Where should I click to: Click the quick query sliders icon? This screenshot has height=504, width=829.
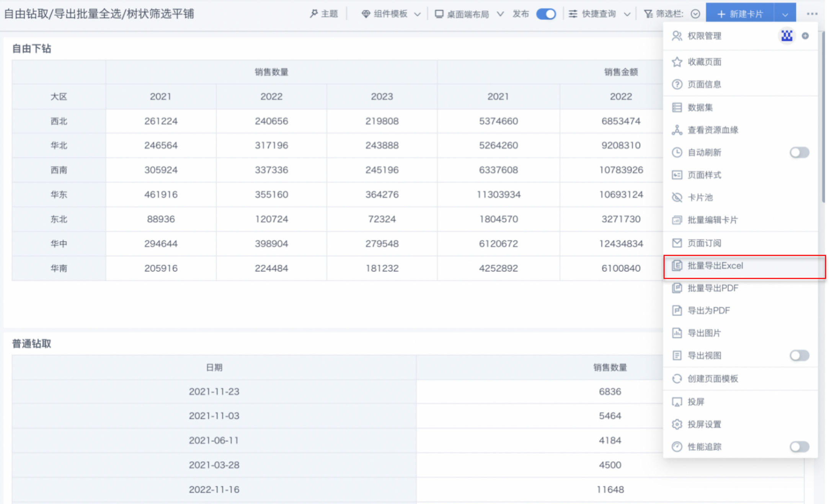(x=573, y=14)
